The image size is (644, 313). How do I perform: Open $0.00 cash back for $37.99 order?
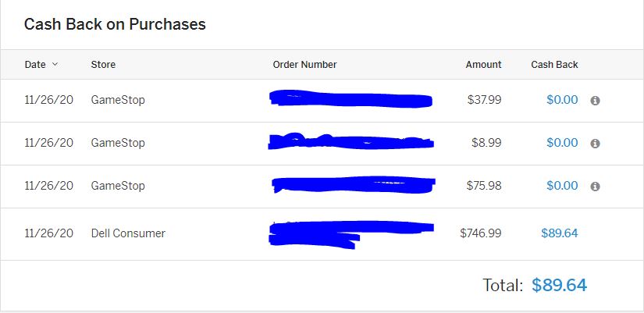[x=562, y=100]
